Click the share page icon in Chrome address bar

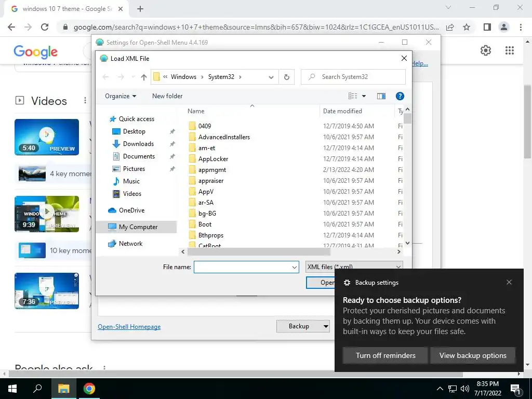click(x=450, y=27)
